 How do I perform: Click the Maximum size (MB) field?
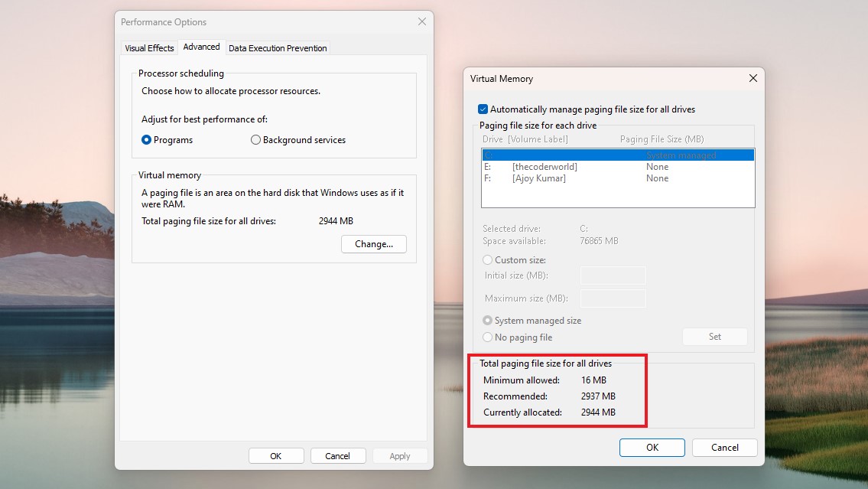tap(613, 298)
